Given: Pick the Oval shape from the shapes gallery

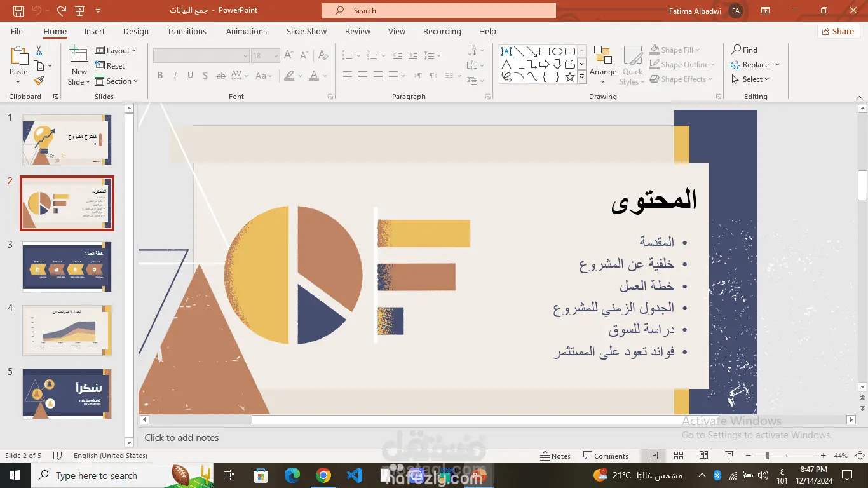Looking at the screenshot, I should click(x=557, y=51).
